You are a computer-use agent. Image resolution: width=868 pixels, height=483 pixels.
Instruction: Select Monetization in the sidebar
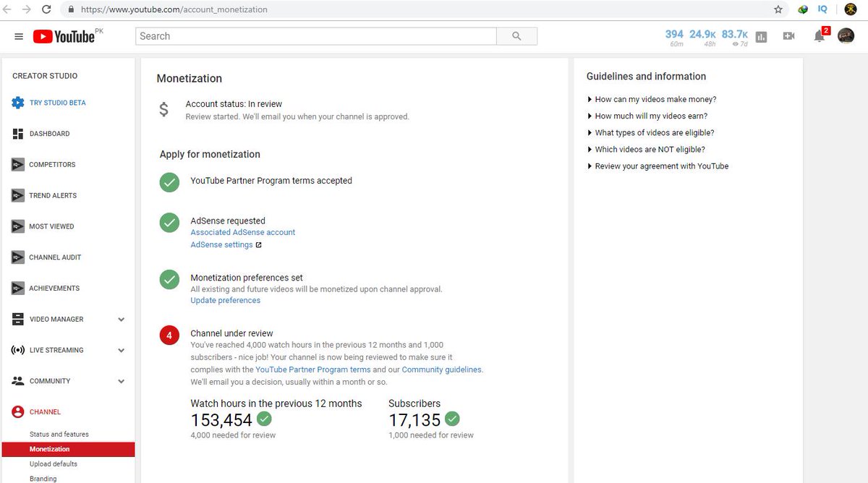point(68,450)
